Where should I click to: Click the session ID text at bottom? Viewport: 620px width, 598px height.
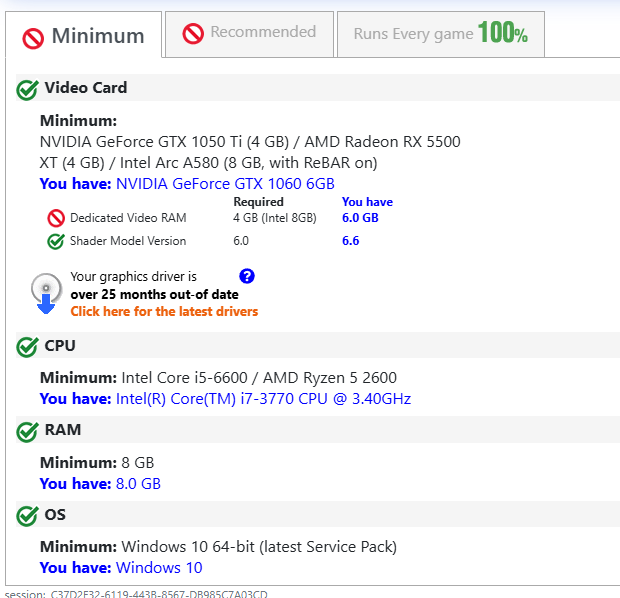136,594
